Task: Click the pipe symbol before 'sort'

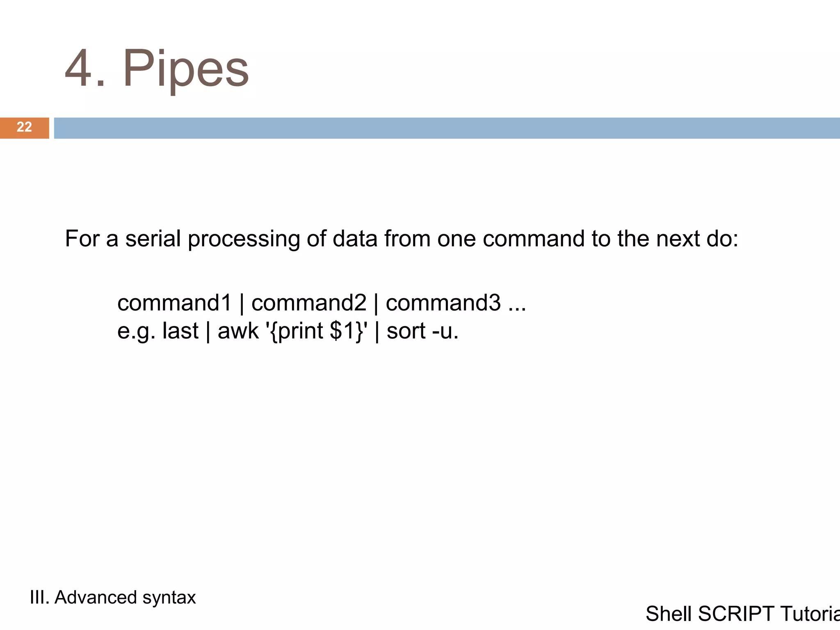Action: [377, 331]
